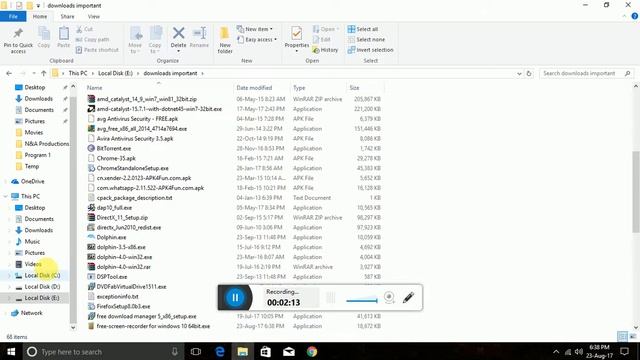Pause the screen recording
This screenshot has width=640, height=360.
[235, 298]
